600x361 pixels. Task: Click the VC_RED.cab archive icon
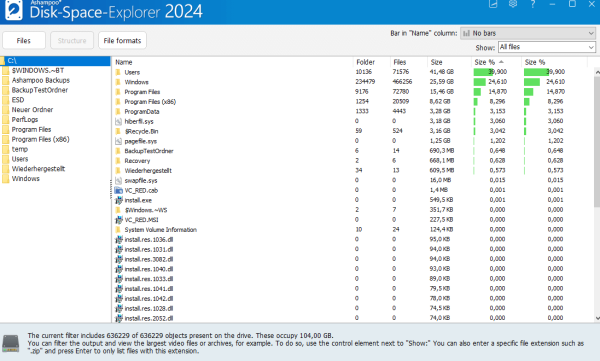(x=119, y=190)
